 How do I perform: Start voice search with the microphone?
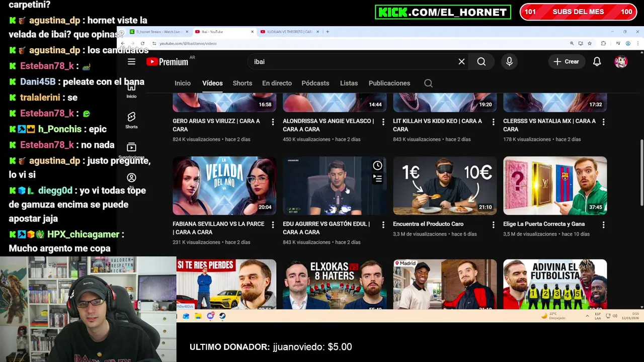(x=509, y=61)
